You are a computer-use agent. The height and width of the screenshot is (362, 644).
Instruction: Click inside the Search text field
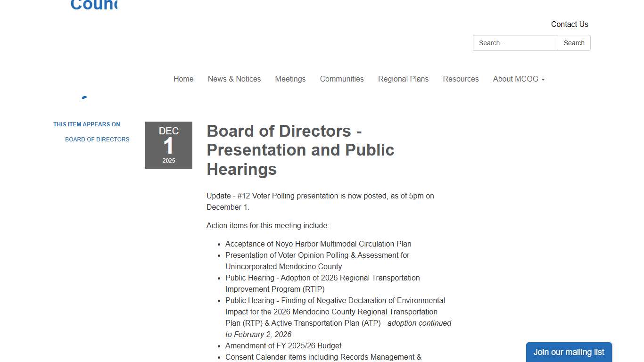(x=515, y=43)
